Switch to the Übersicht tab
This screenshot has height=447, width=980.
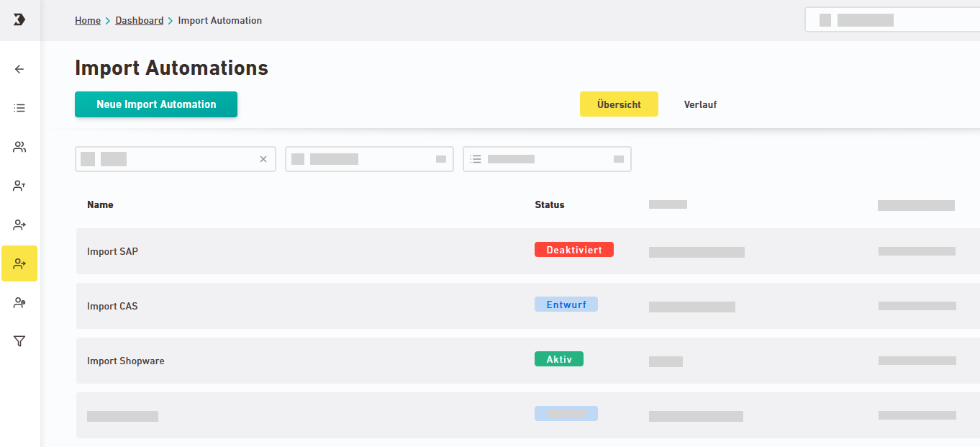pos(619,104)
